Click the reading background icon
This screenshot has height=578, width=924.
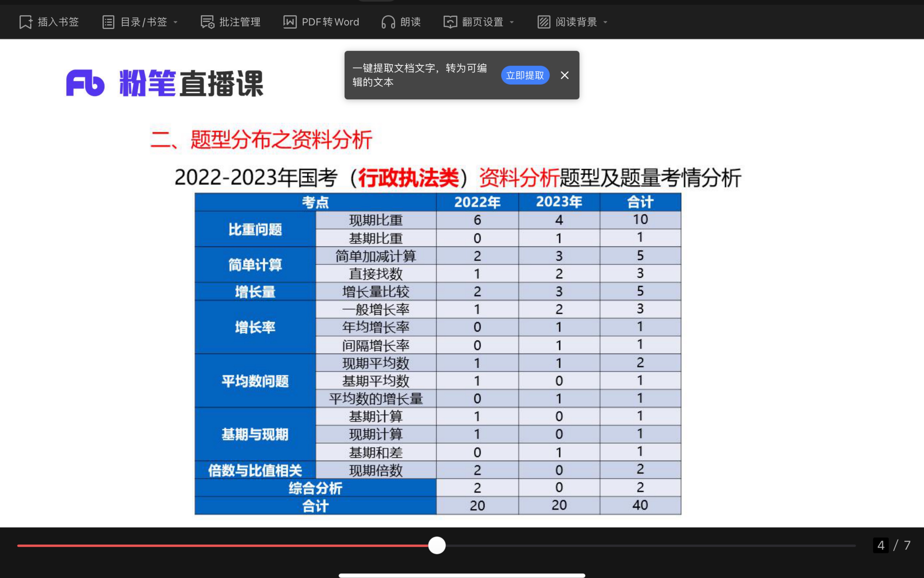[544, 22]
